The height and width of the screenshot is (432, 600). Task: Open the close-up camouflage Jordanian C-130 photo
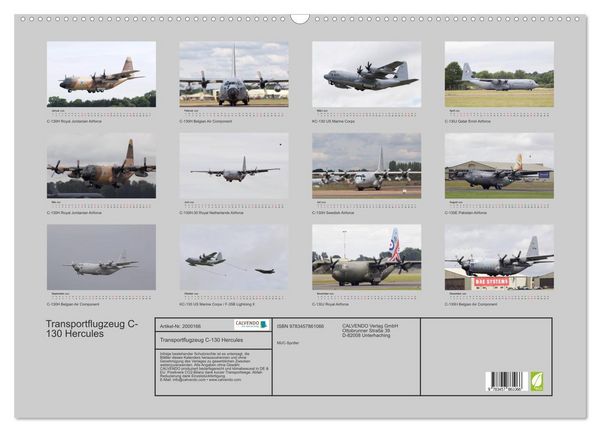pos(101,166)
